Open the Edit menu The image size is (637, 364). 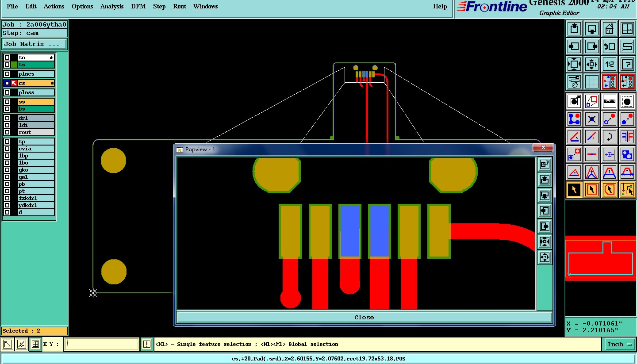coord(31,6)
